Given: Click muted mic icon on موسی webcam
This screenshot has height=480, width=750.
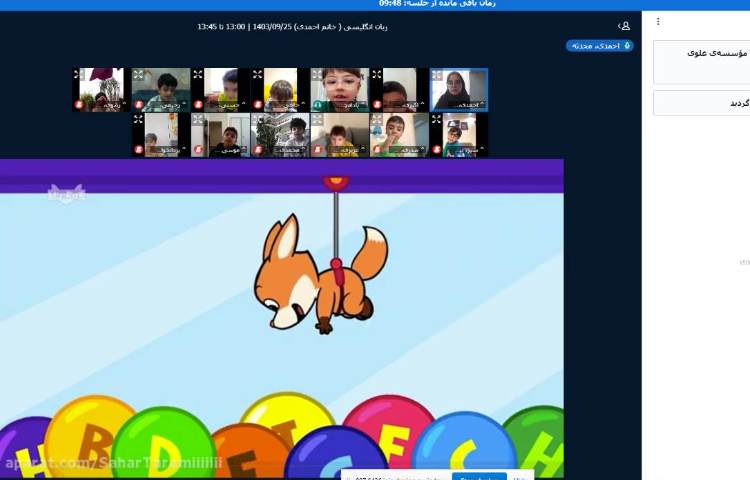Looking at the screenshot, I should tap(198, 150).
